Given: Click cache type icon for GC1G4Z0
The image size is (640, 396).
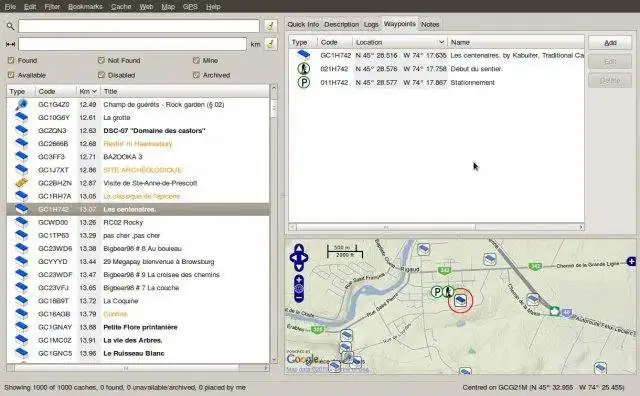Looking at the screenshot, I should [21, 105].
